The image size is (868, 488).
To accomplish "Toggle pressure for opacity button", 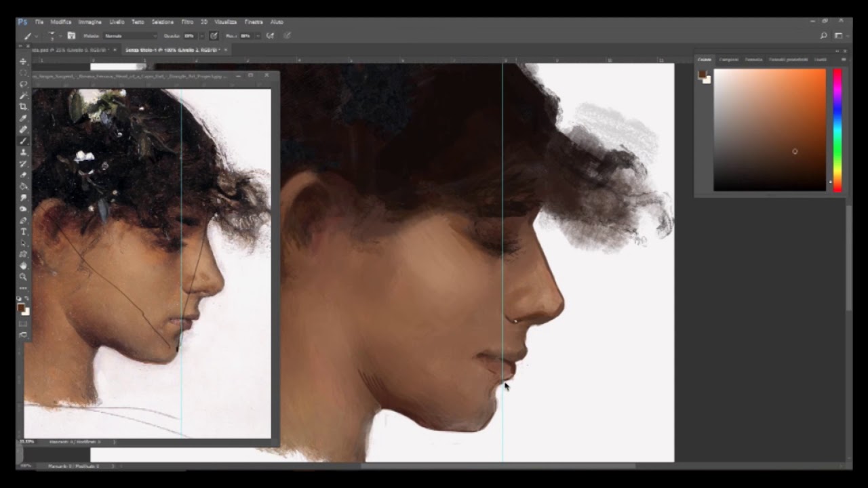I will (x=214, y=36).
